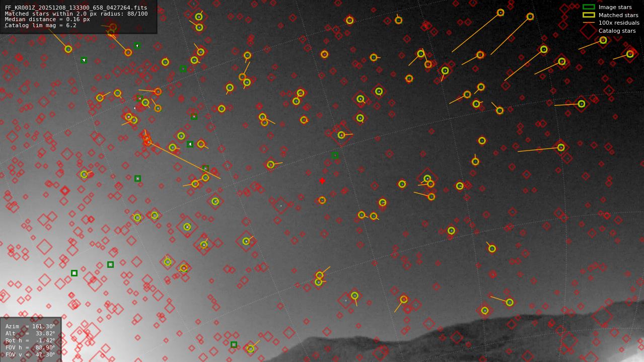The height and width of the screenshot is (362, 644).
Task: Select the "Catalog stars" legend label
Action: tap(617, 31)
